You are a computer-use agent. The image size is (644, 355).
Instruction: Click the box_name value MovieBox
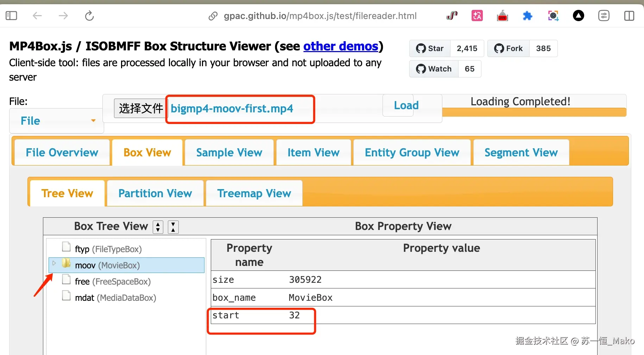click(310, 298)
